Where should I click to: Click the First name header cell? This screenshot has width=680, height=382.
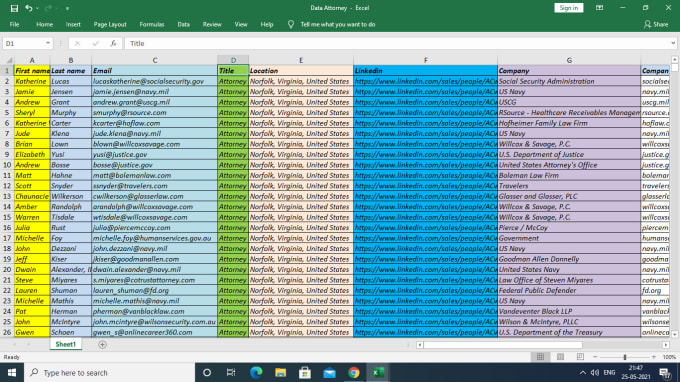(32, 71)
